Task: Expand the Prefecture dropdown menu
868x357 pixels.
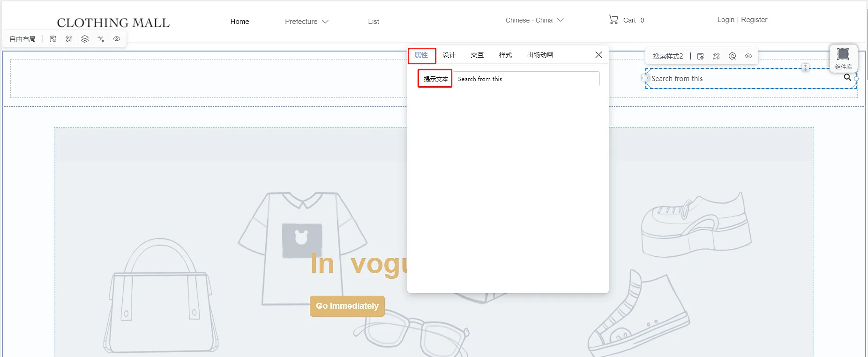Action: tap(307, 22)
